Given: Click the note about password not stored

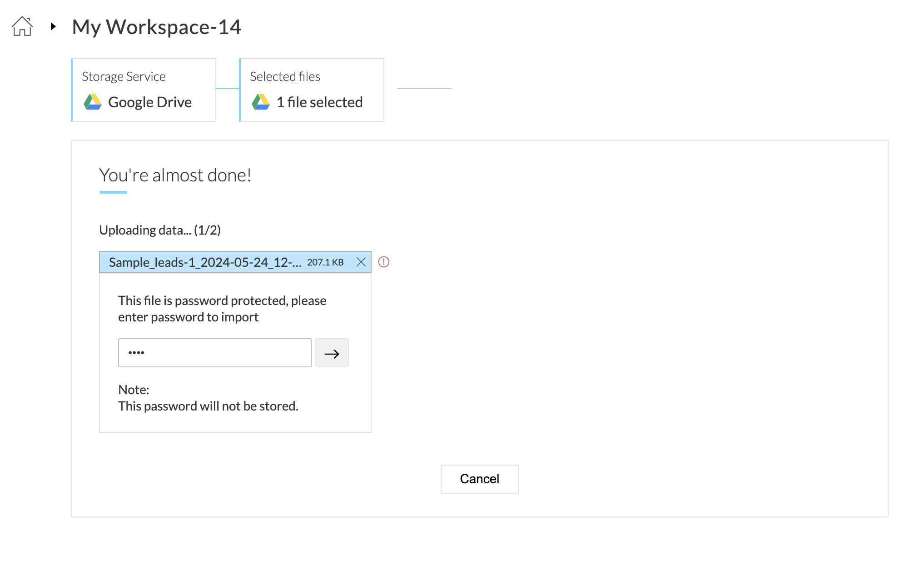Looking at the screenshot, I should pos(208,406).
